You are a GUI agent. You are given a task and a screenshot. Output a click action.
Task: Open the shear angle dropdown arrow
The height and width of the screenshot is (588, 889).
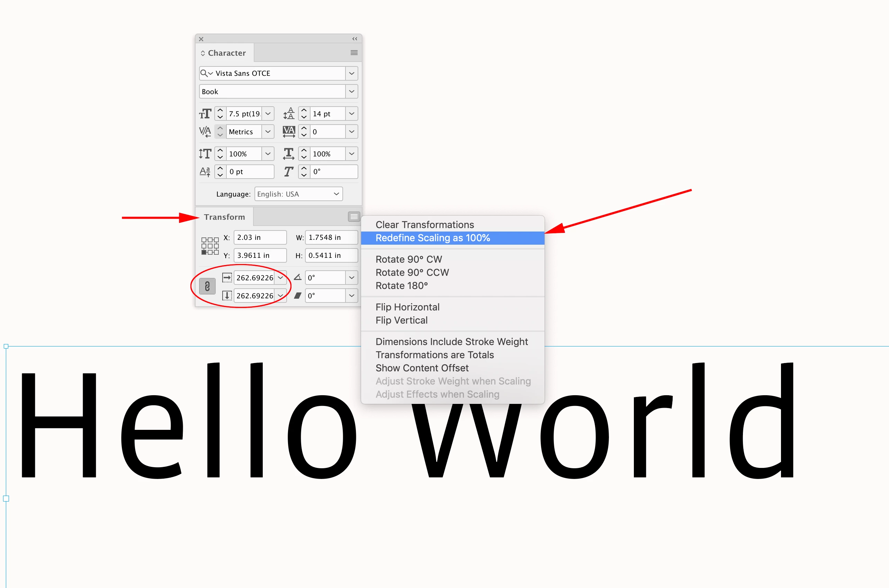351,296
